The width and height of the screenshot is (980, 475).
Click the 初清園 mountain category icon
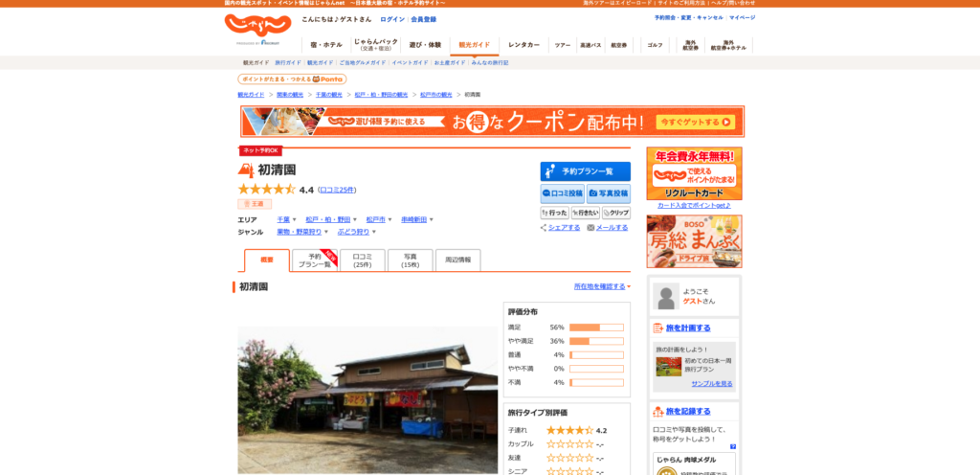point(246,170)
